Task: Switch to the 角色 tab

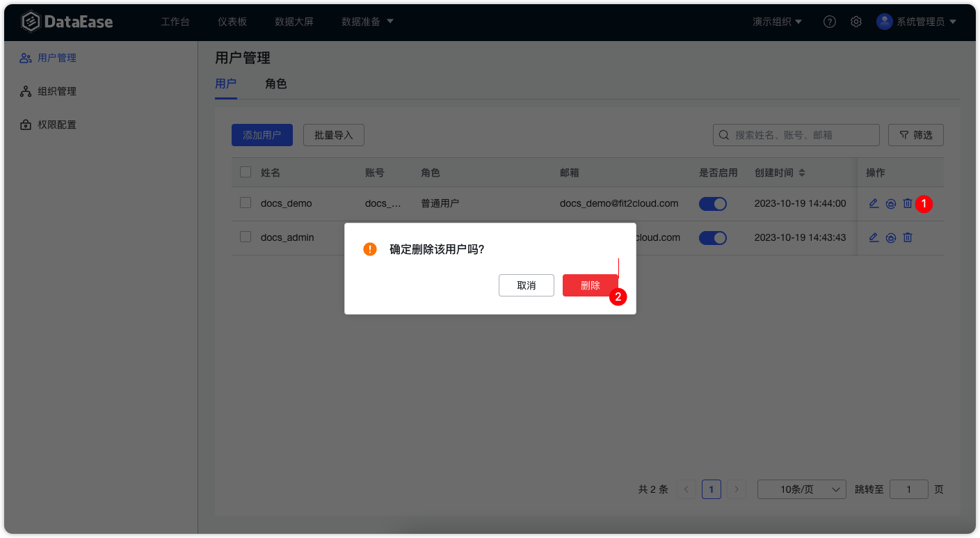Action: point(275,83)
